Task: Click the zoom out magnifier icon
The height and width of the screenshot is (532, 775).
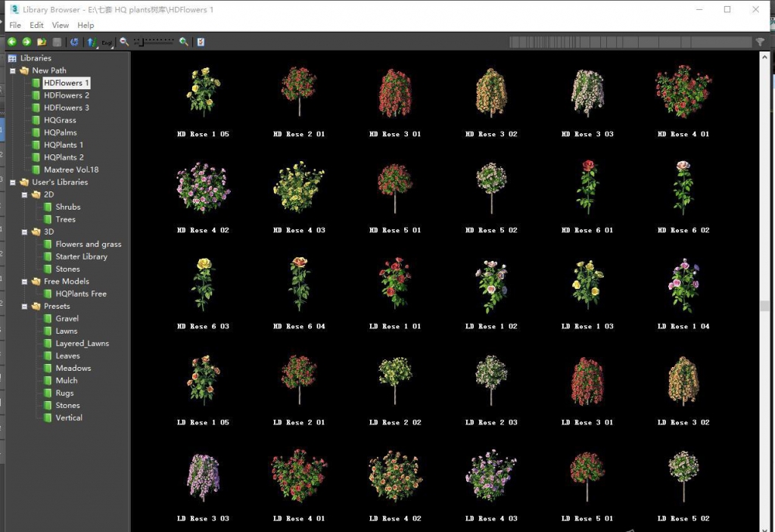Action: pyautogui.click(x=124, y=42)
